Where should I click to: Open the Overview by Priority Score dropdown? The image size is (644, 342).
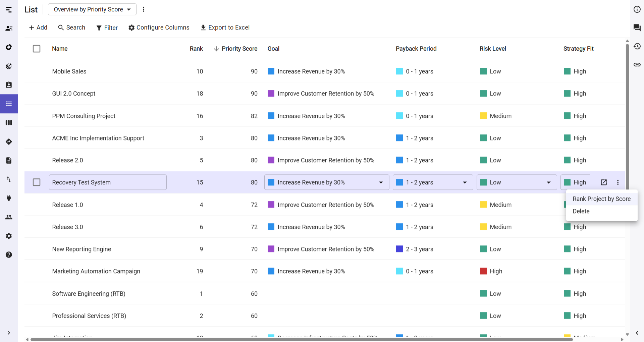tap(92, 9)
